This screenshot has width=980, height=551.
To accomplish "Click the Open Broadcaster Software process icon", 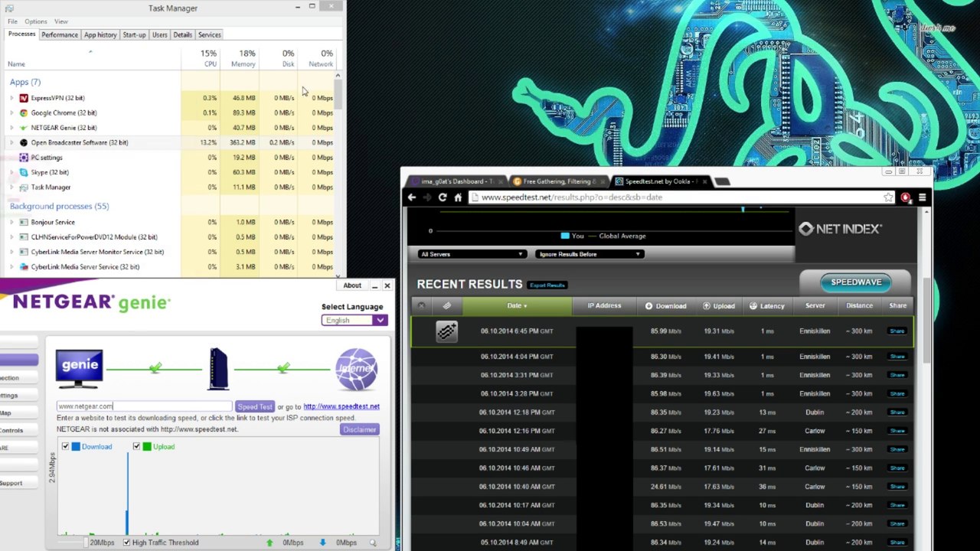I will click(x=24, y=142).
